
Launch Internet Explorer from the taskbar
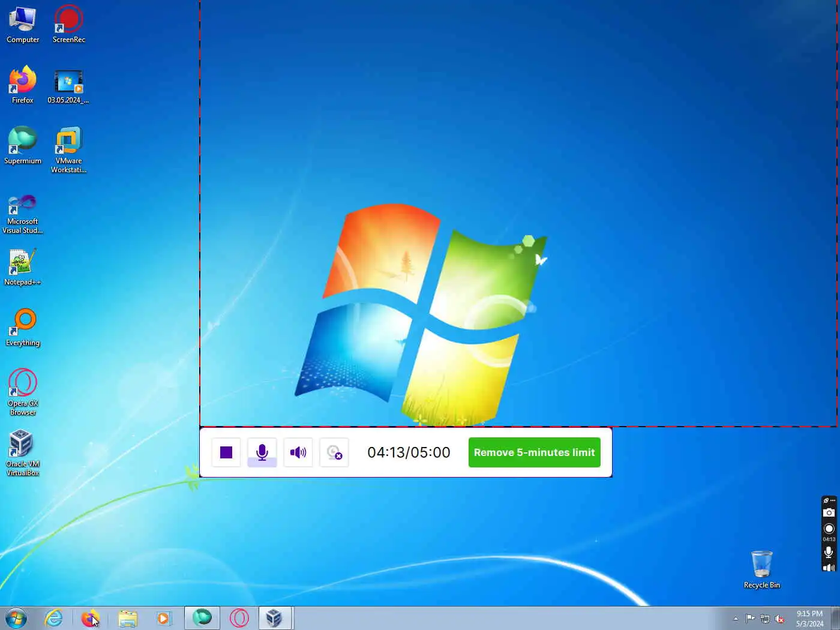[54, 618]
